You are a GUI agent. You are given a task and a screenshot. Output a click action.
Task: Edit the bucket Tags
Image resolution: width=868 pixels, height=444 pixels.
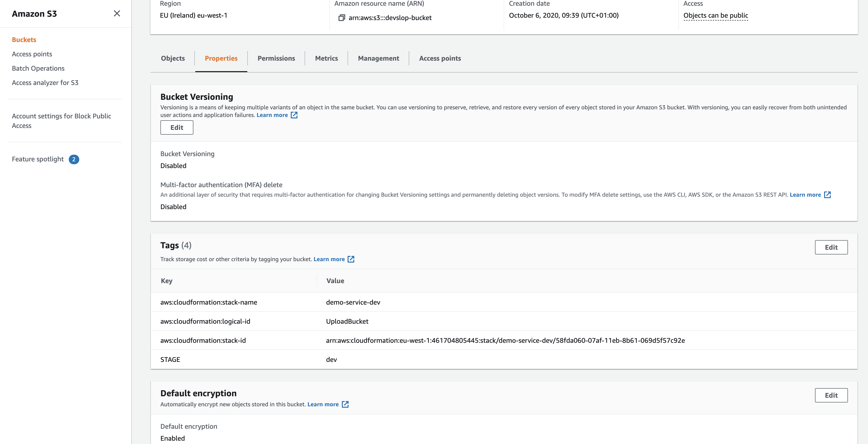(831, 247)
